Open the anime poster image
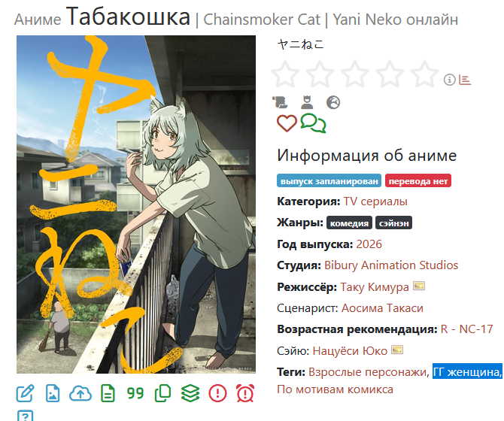 point(136,204)
